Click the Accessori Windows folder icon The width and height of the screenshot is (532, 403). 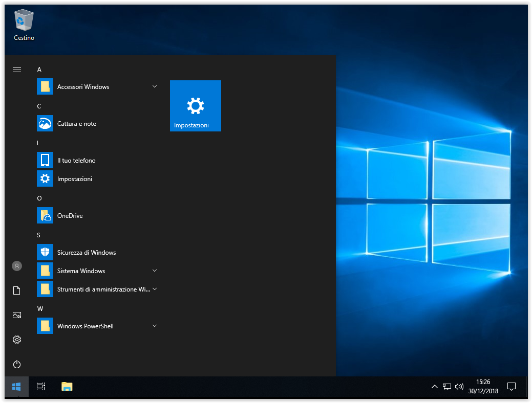(x=45, y=86)
